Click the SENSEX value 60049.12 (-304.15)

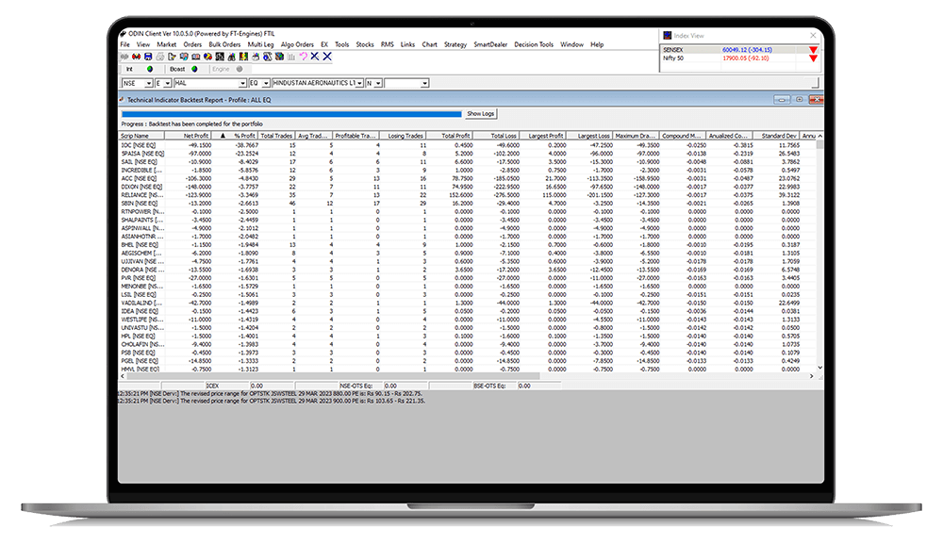(747, 50)
